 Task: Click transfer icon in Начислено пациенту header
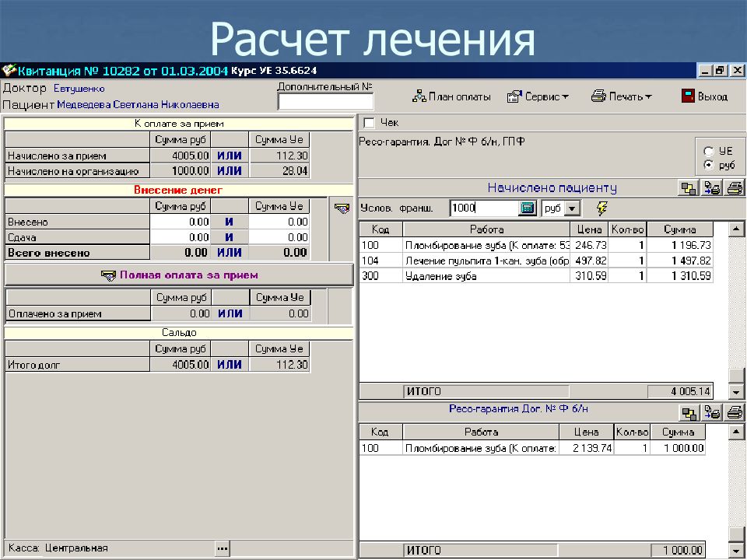712,188
